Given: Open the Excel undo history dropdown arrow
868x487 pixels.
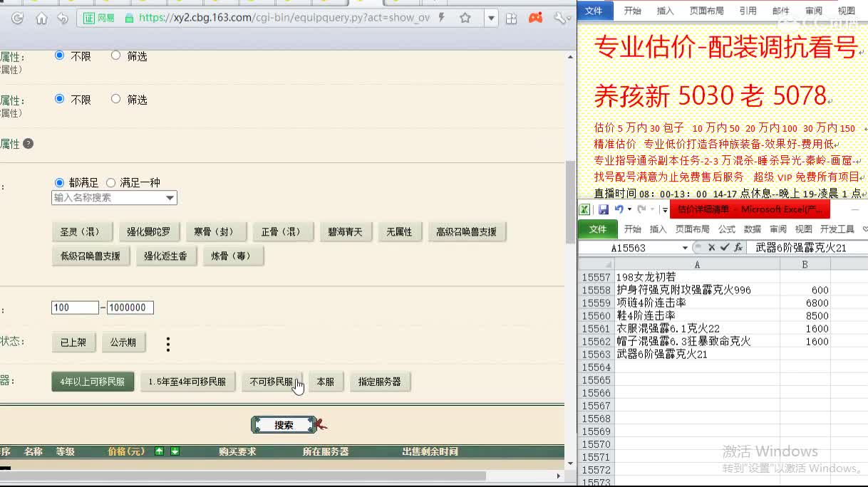Looking at the screenshot, I should [x=629, y=209].
